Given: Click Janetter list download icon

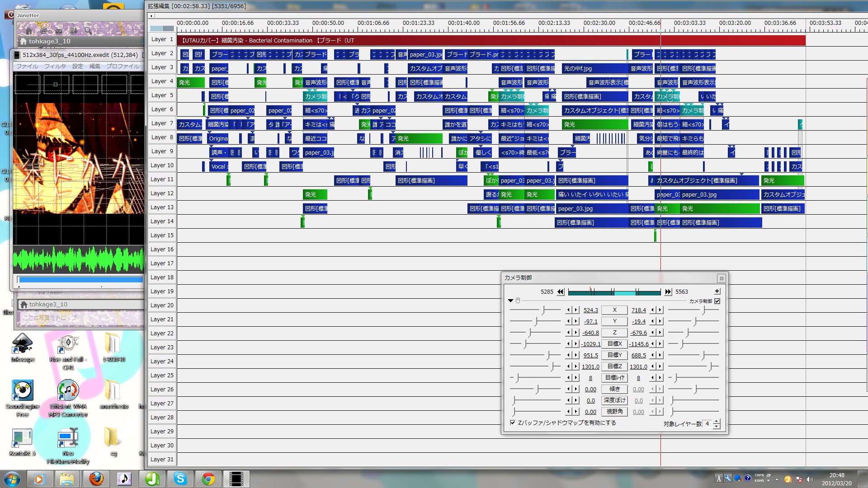Looking at the screenshot, I should click(73, 31).
